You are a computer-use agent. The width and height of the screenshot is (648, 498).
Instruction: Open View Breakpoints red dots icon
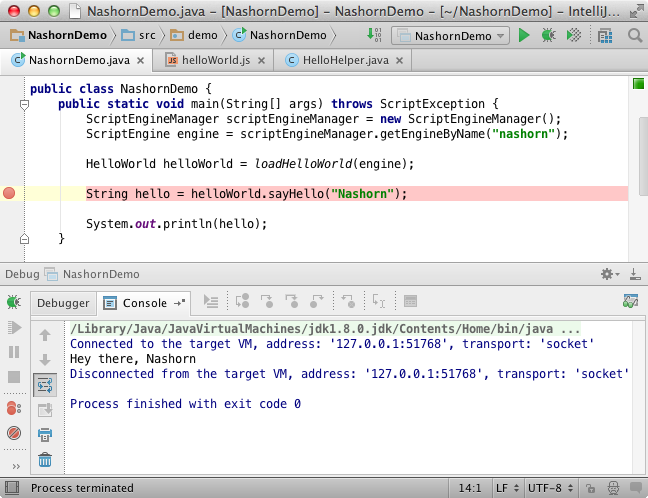[x=14, y=408]
